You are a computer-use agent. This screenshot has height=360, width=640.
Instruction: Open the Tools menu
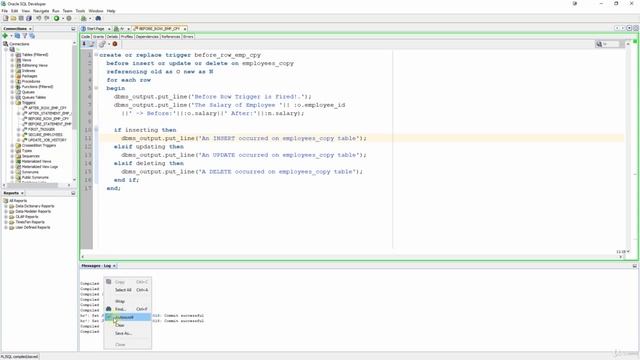tap(80, 11)
